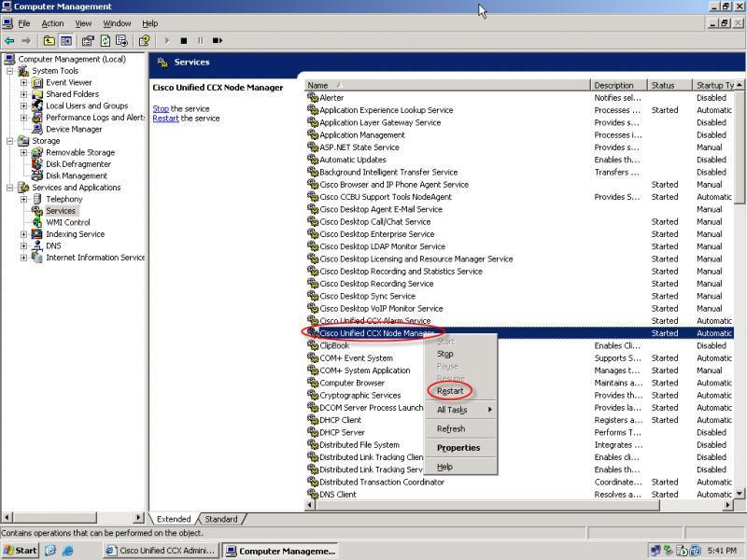Expand the Telephony node
Screen dimensions: 747x560
pos(23,199)
